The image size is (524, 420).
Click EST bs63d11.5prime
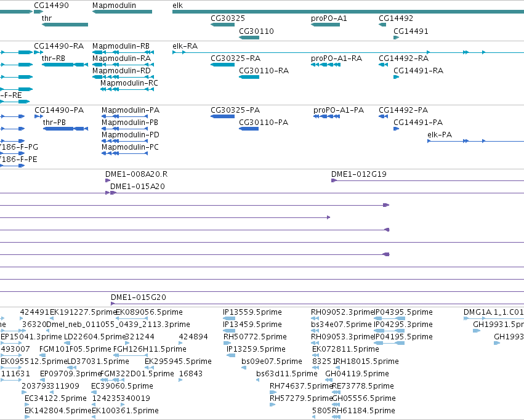[287, 374]
